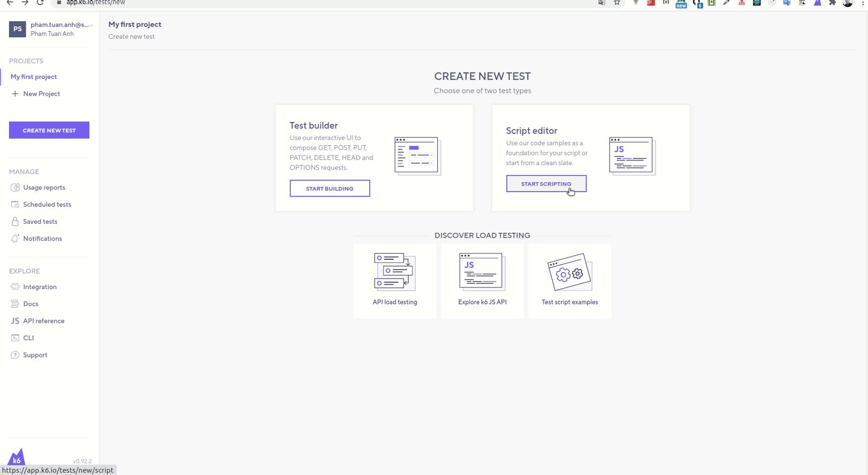Click the EXPLORE section label

24,271
